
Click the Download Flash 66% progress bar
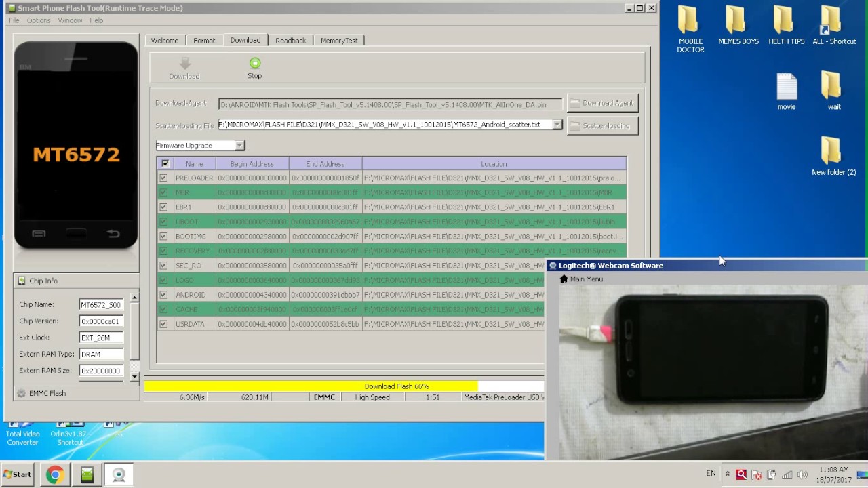click(x=344, y=386)
